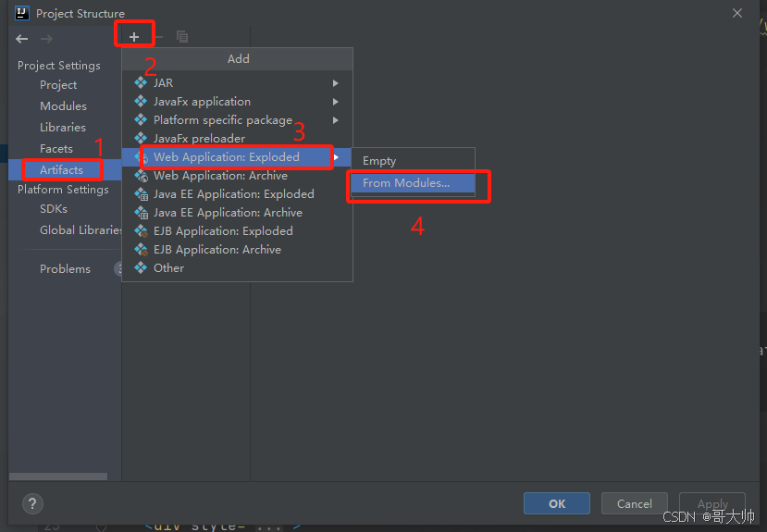Select Web Application: Exploded entry
The height and width of the screenshot is (532, 767).
[x=237, y=157]
